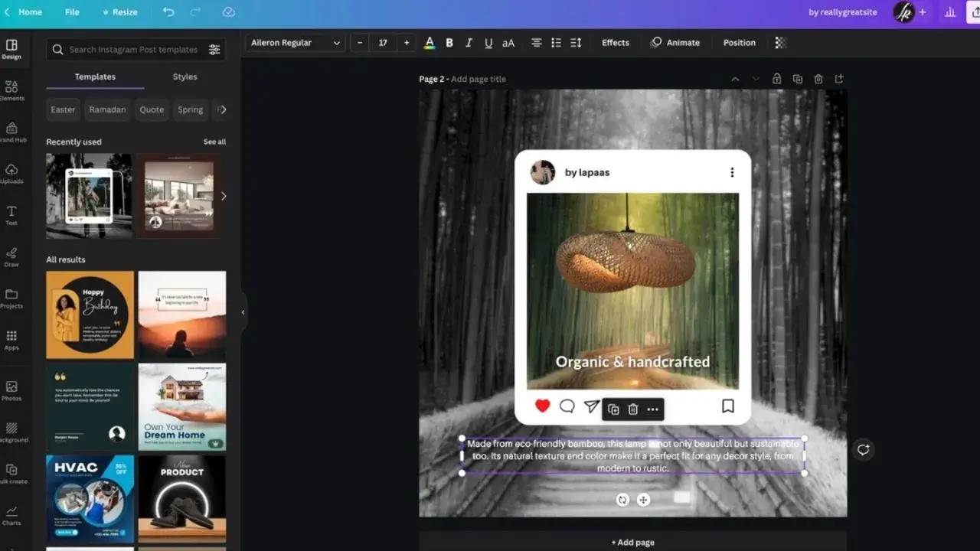This screenshot has height=551, width=980.
Task: Select Happy Birthday template thumbnail
Action: [90, 315]
